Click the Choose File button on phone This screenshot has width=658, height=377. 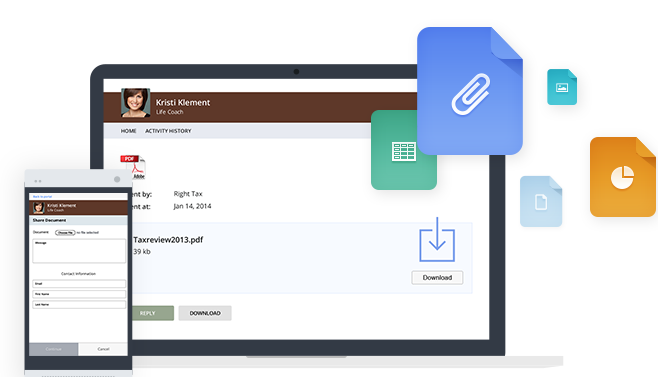click(x=65, y=232)
